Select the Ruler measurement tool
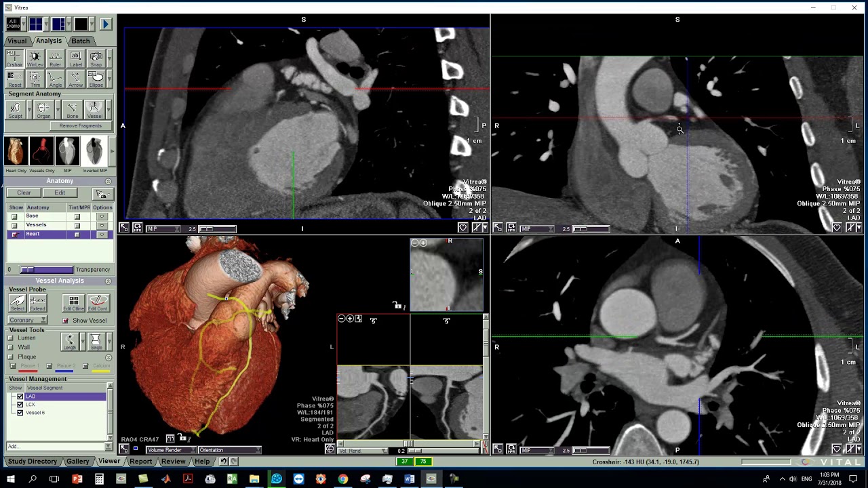The height and width of the screenshot is (488, 868). pos(55,58)
